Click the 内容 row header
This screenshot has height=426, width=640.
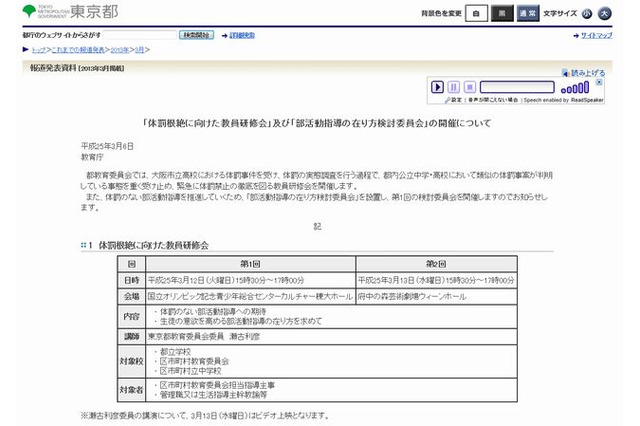click(x=131, y=316)
